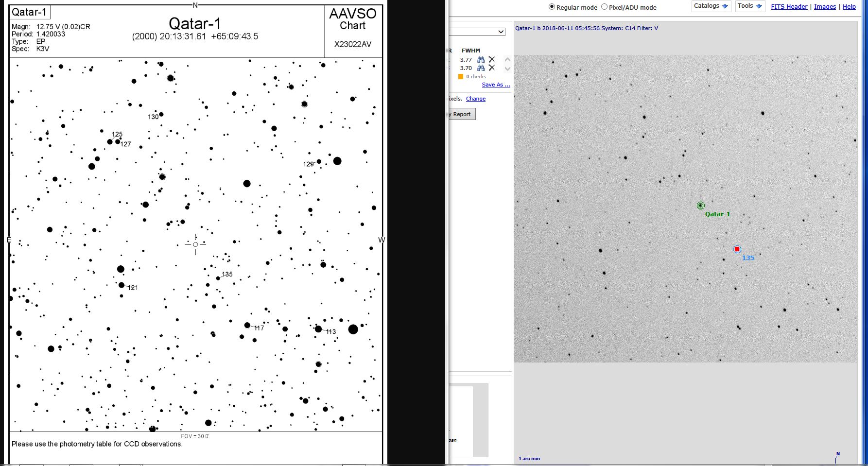The width and height of the screenshot is (868, 466).
Task: Click binoculars icon for the 3.77 FWHM row
Action: point(481,60)
